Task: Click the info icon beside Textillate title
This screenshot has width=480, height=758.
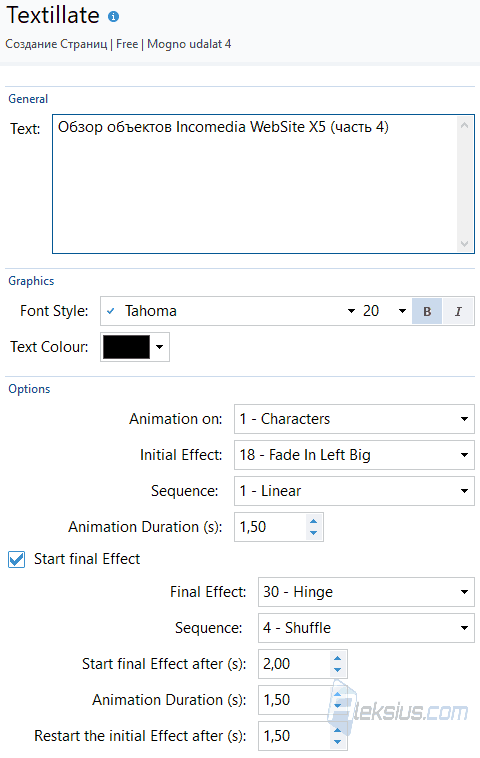Action: (x=114, y=17)
